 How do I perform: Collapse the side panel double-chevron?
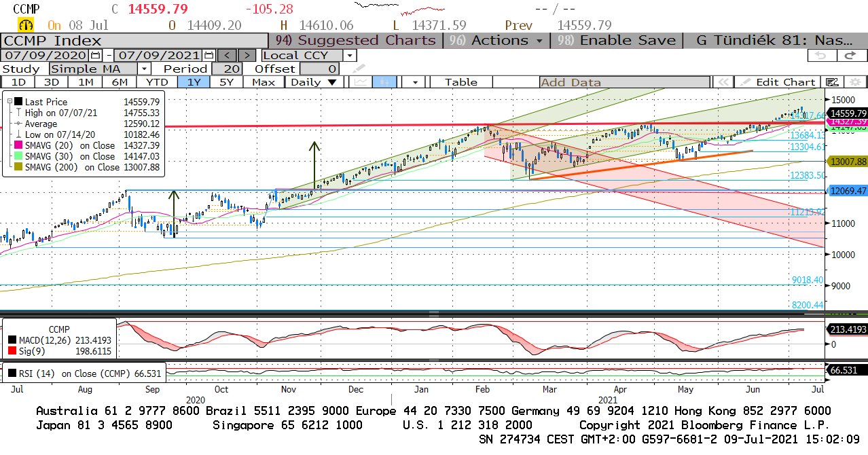[x=724, y=82]
